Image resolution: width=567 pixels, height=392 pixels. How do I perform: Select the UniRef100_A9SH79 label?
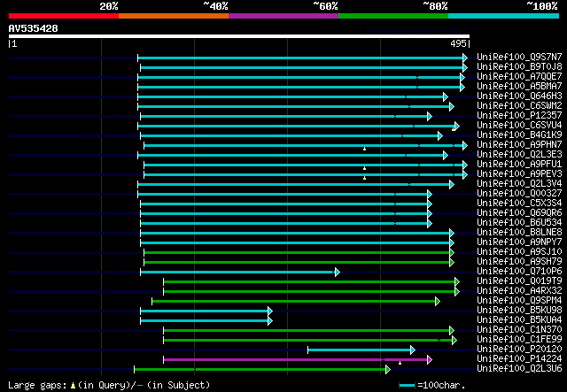pos(519,262)
